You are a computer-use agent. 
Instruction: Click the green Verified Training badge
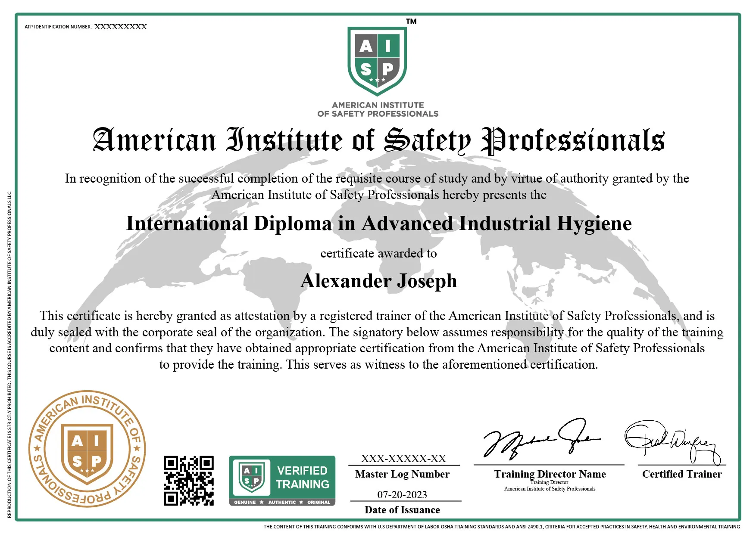coord(282,480)
